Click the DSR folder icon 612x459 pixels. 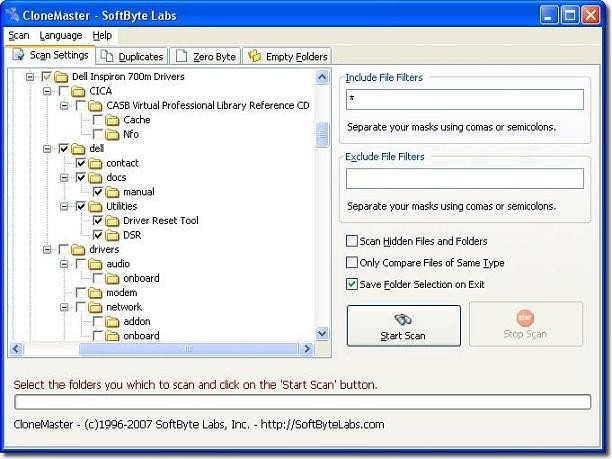(x=112, y=235)
